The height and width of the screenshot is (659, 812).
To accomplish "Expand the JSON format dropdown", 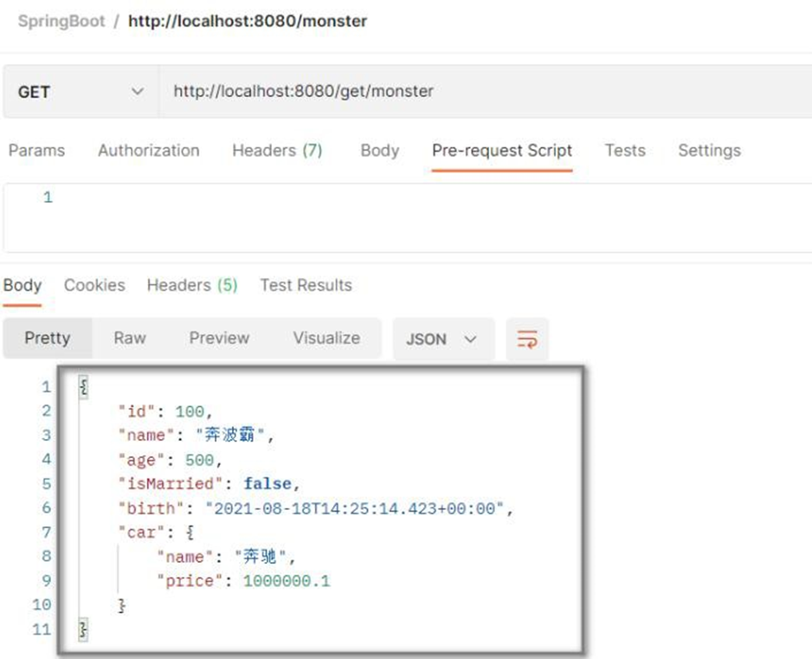I will pos(442,339).
